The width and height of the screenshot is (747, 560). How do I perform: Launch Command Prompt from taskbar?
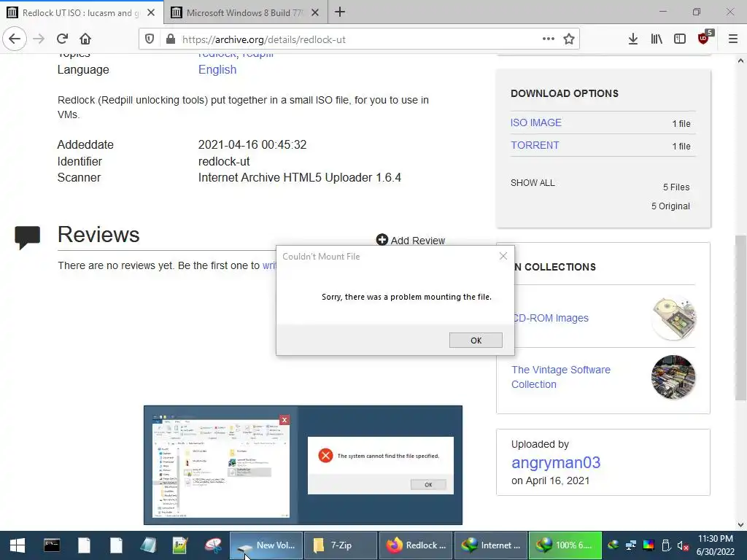coord(52,545)
